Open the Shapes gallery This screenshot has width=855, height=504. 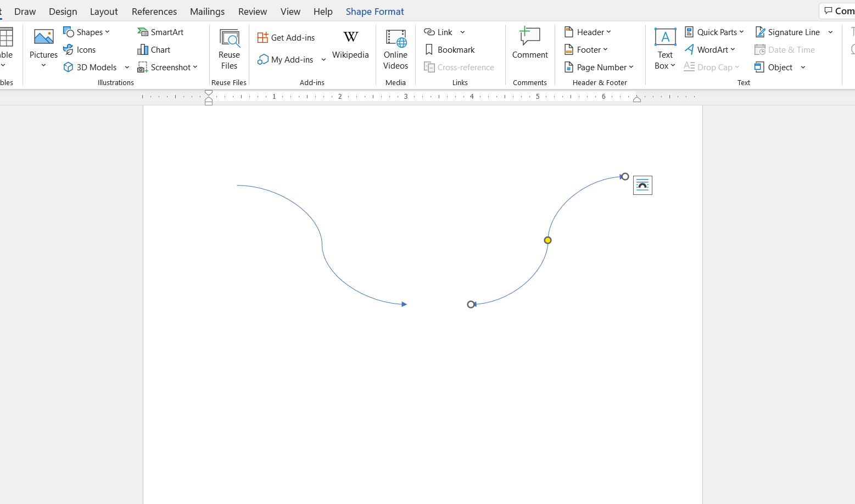(x=87, y=32)
